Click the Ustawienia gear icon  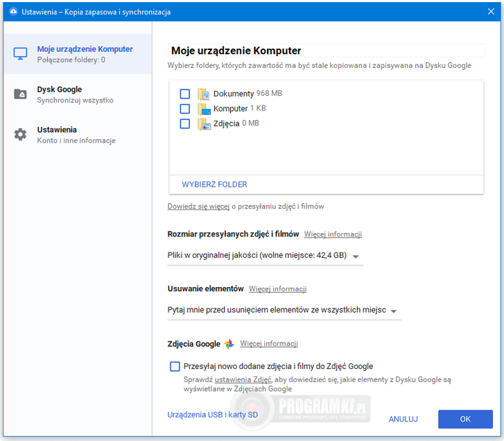pos(20,135)
